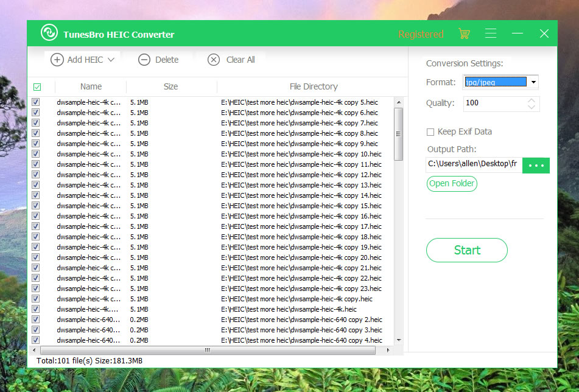Sort by the Name column header
Image resolution: width=579 pixels, height=392 pixels.
(91, 87)
